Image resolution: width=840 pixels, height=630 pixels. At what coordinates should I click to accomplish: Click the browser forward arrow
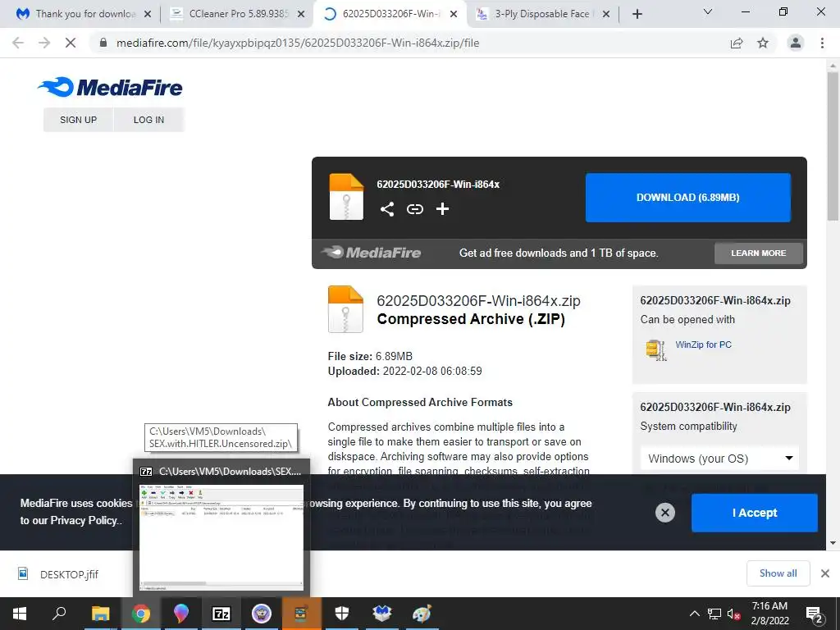point(44,43)
